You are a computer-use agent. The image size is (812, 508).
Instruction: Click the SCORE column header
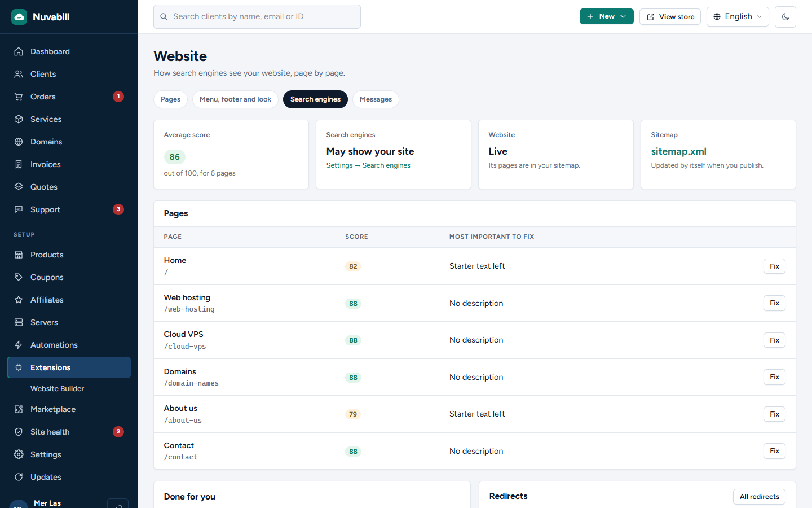coord(356,237)
